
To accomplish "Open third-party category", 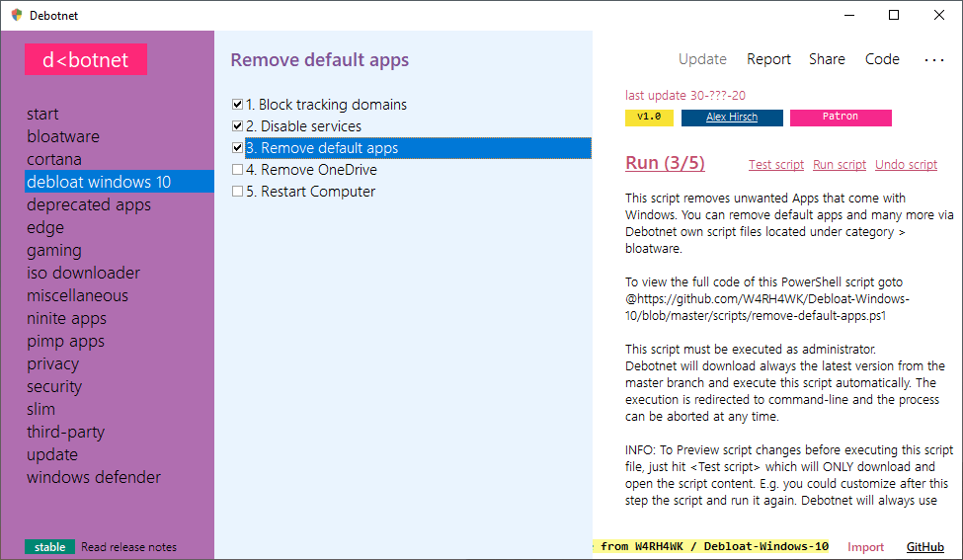I will click(x=65, y=433).
